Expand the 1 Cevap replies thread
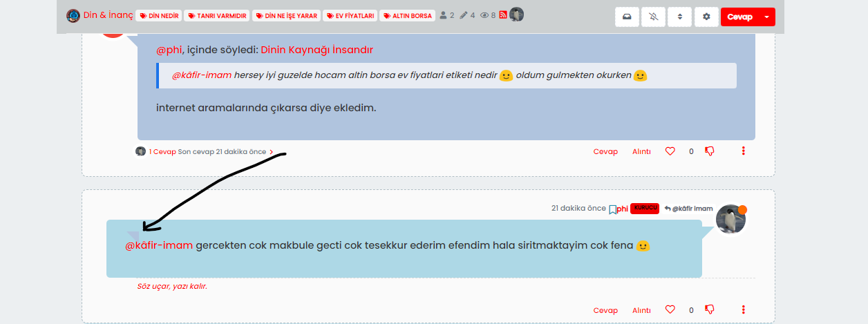Screen dimensions: 868x324 coord(162,152)
